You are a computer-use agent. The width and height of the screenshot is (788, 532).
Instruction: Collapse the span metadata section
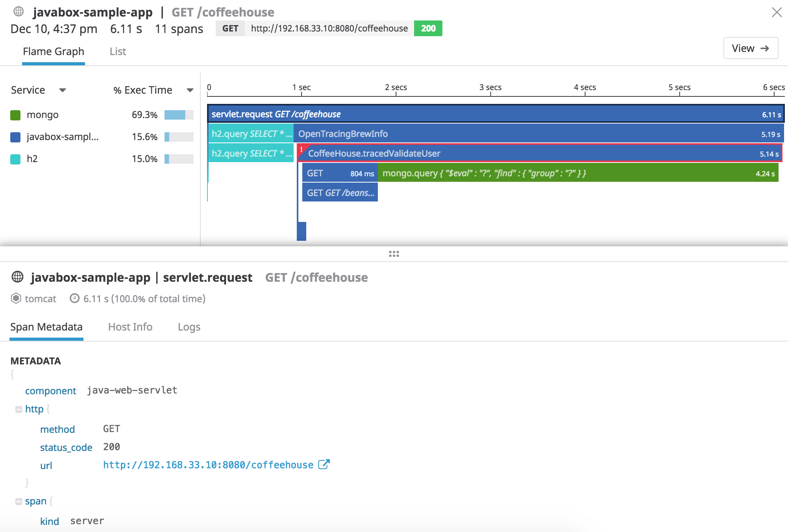click(18, 501)
